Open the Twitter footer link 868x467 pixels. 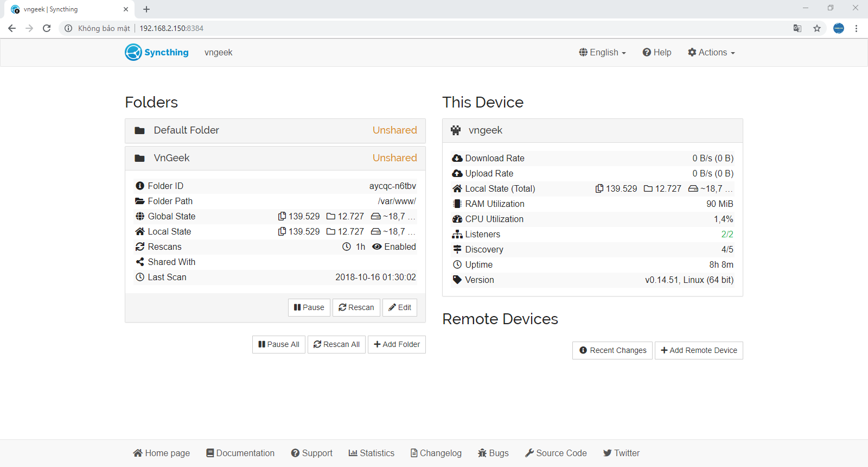coord(621,453)
